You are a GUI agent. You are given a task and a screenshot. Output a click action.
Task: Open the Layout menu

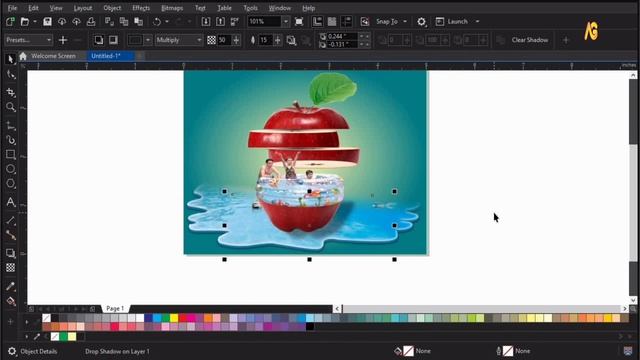coord(83,8)
